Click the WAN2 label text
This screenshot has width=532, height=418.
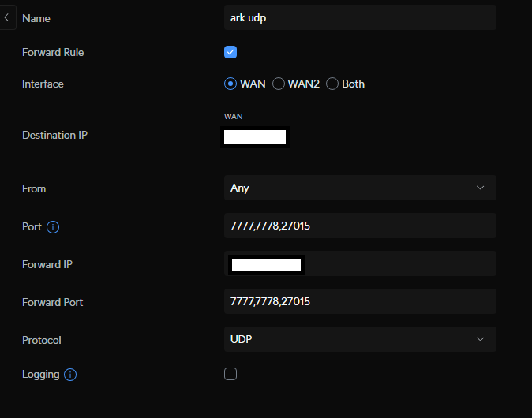[x=304, y=84]
